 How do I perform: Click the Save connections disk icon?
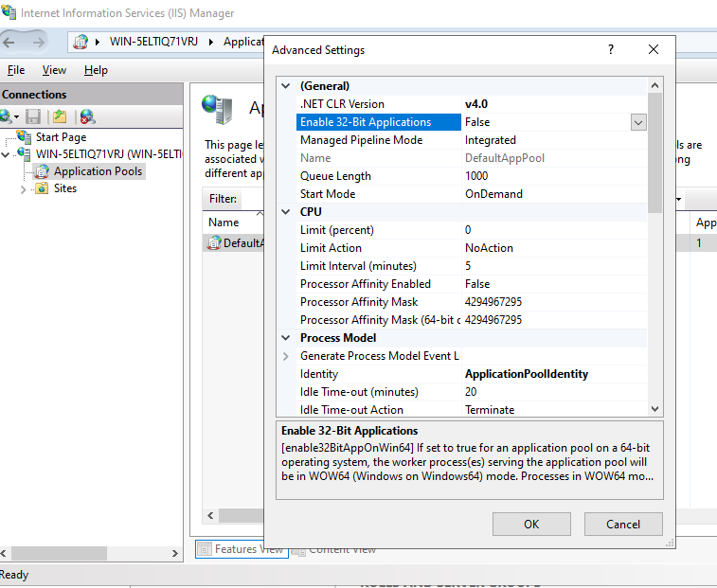[33, 116]
